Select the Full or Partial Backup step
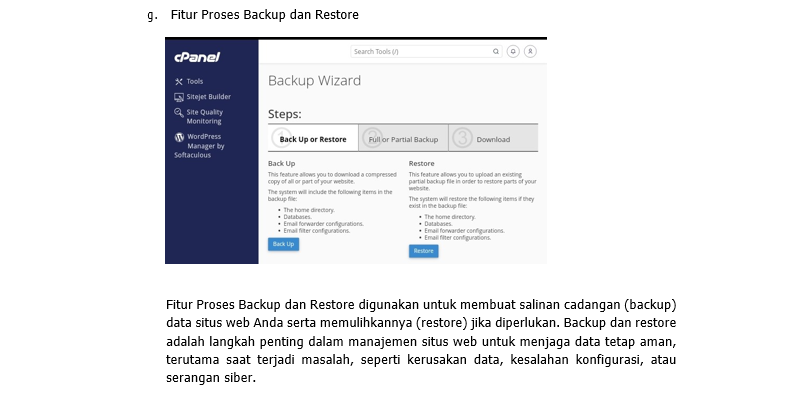The image size is (787, 405). pos(403,138)
